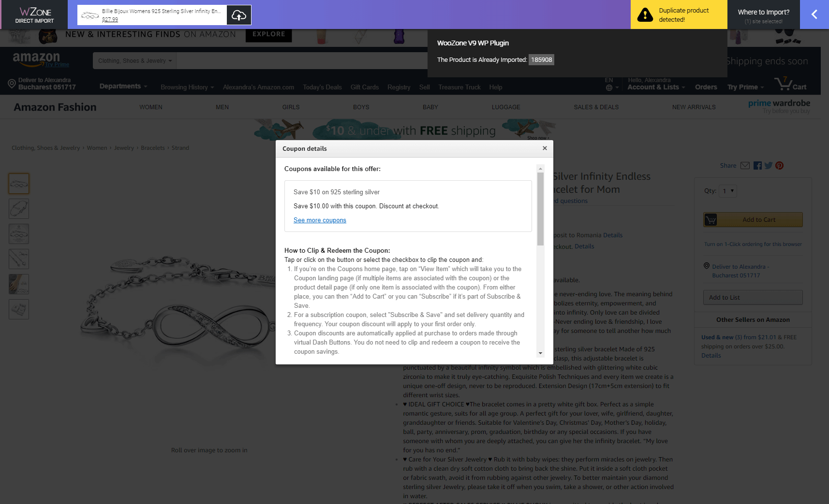The width and height of the screenshot is (829, 504).
Task: Click Jewelry breadcrumb link
Action: coord(124,148)
